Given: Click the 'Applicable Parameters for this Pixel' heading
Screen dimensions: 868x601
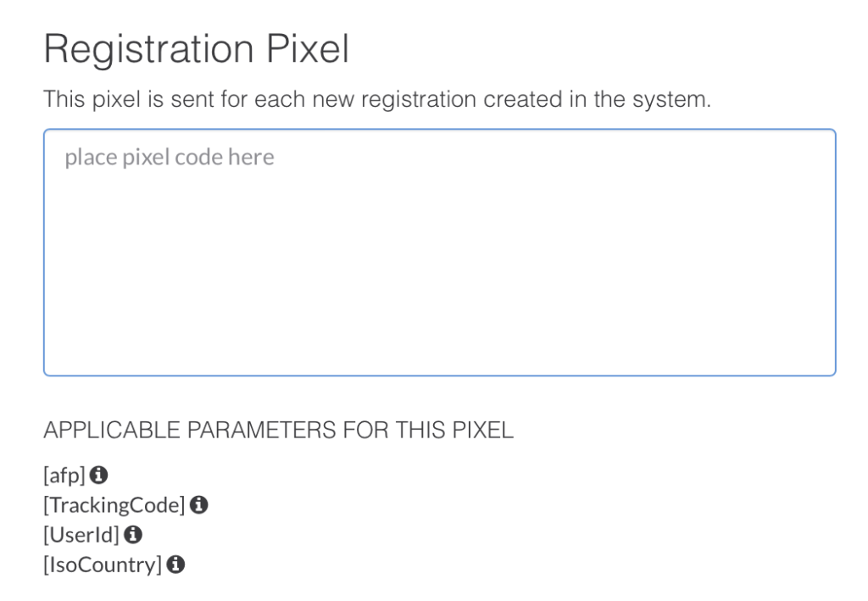Looking at the screenshot, I should click(x=278, y=430).
